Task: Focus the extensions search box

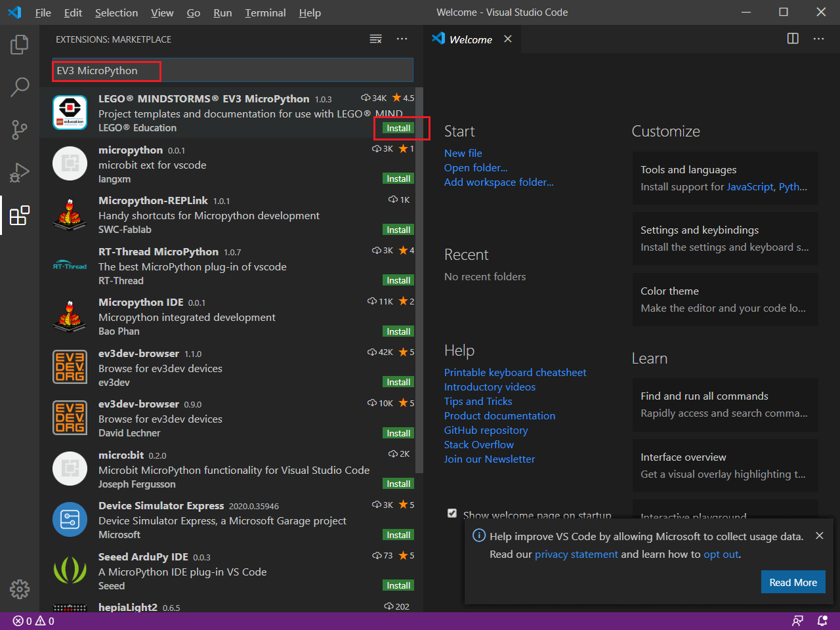Action: (232, 70)
